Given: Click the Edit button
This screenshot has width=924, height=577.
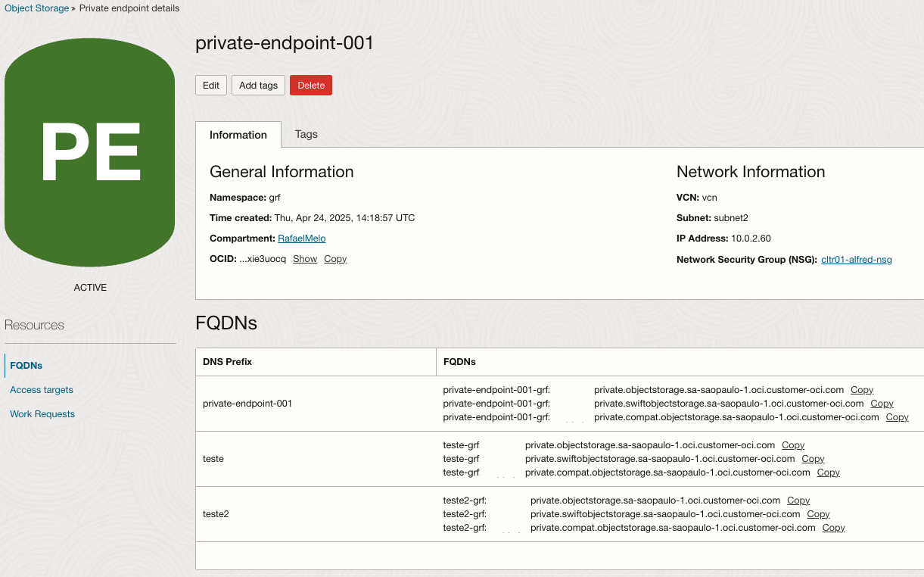Looking at the screenshot, I should [x=210, y=85].
